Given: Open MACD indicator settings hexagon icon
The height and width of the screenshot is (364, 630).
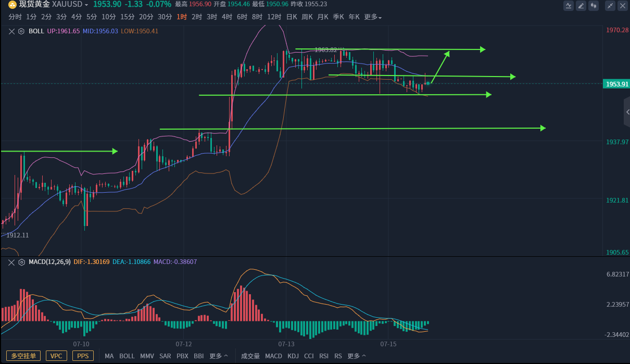Looking at the screenshot, I should (x=21, y=262).
